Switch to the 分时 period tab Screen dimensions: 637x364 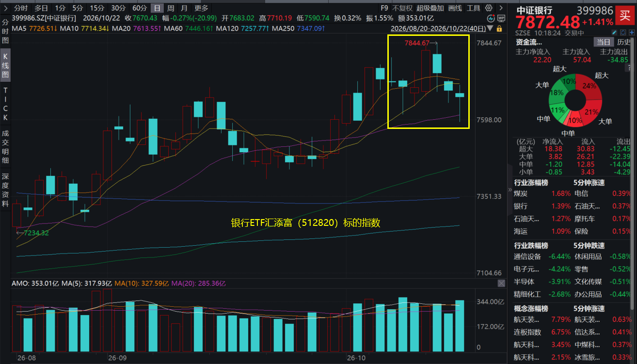click(x=20, y=8)
